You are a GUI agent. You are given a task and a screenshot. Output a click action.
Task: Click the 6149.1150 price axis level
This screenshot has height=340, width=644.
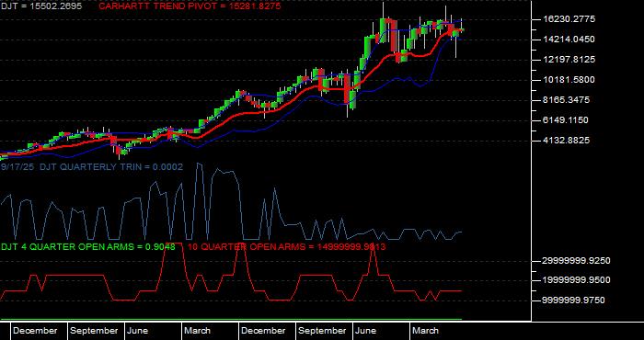point(565,120)
